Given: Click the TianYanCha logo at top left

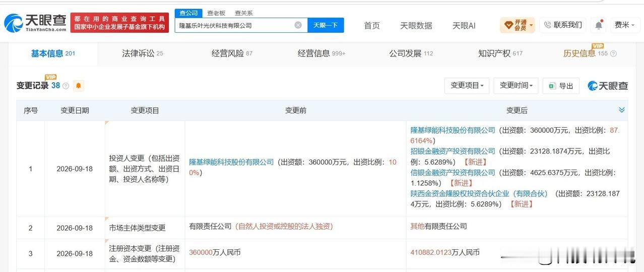Looking at the screenshot, I should click(x=35, y=22).
